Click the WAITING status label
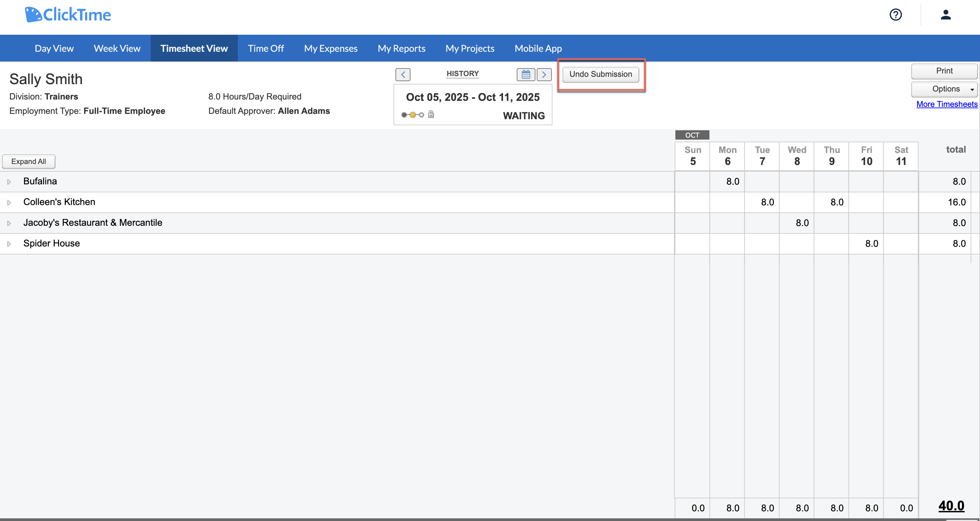Screen dimensions: 980x521 click(524, 116)
